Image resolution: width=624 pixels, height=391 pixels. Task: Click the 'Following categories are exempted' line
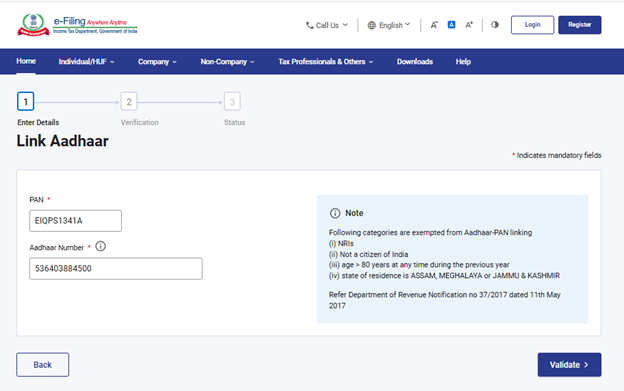pyautogui.click(x=430, y=232)
